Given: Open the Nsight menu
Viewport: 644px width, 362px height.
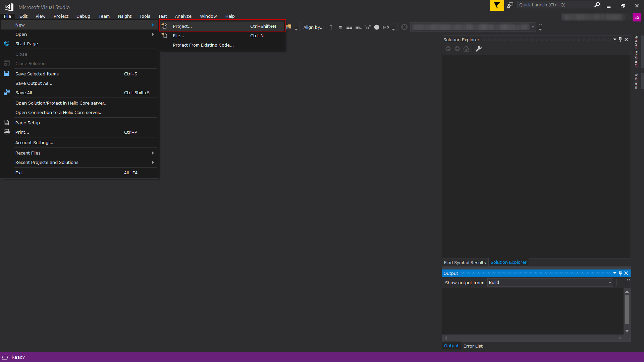Looking at the screenshot, I should 124,16.
